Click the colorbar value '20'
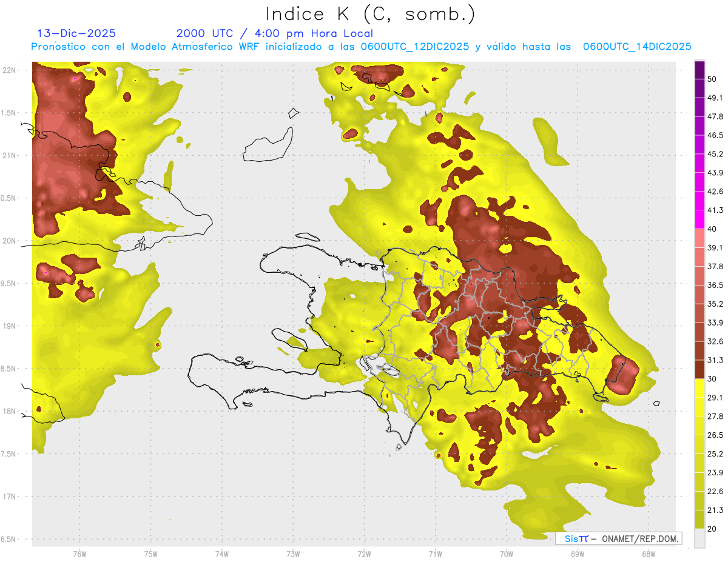 pyautogui.click(x=712, y=529)
